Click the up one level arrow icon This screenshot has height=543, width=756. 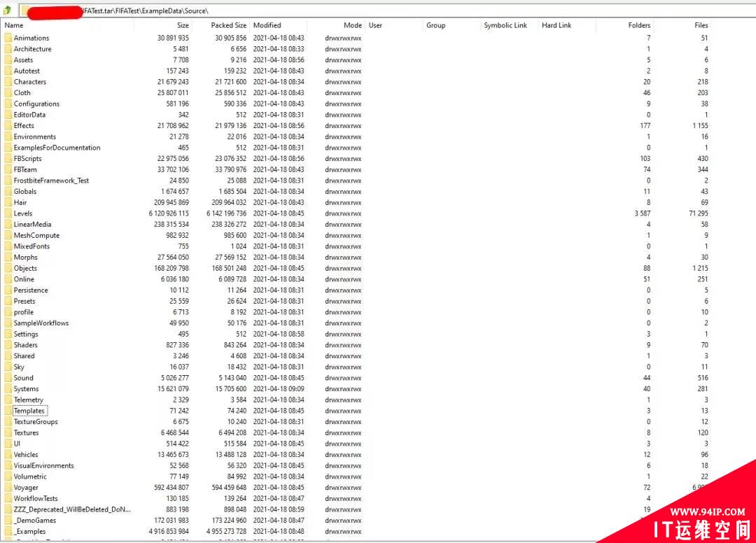(x=7, y=10)
